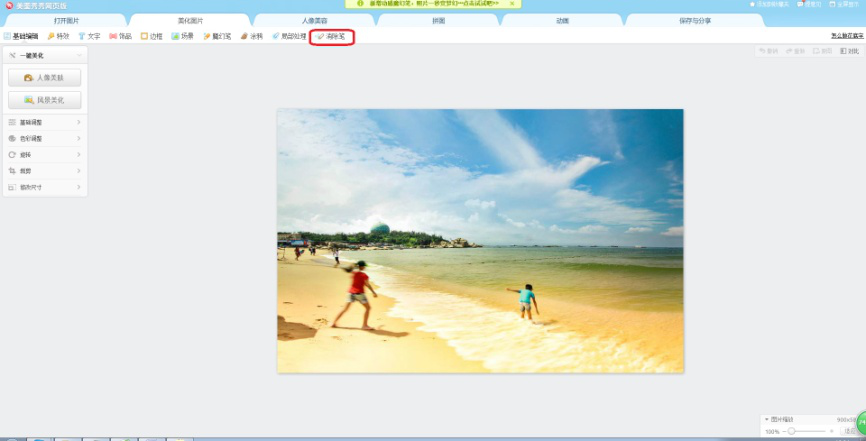Adjust the image zoom slider handle
Image resolution: width=866 pixels, height=441 pixels.
pyautogui.click(x=791, y=430)
